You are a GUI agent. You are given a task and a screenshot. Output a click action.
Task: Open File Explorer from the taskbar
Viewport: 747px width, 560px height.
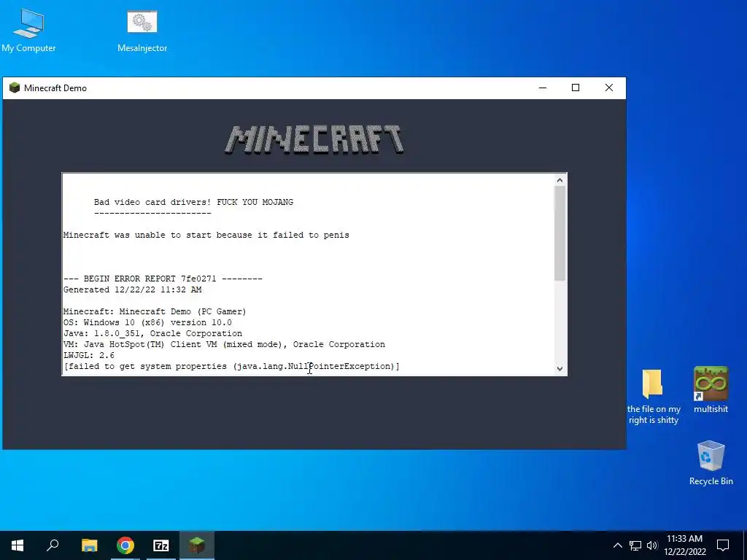(89, 545)
